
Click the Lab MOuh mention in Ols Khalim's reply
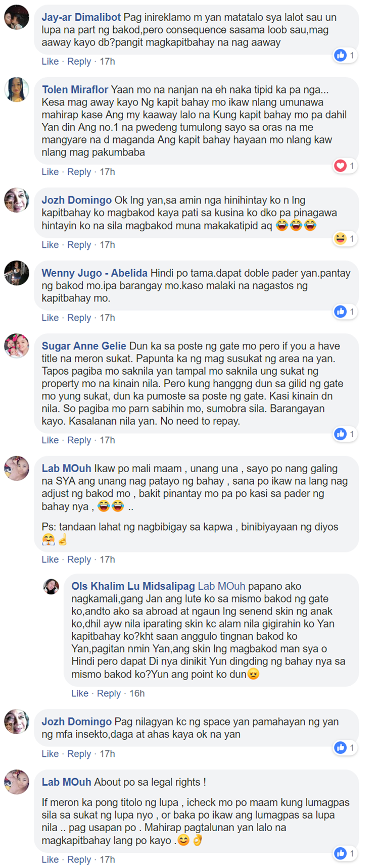click(x=221, y=586)
